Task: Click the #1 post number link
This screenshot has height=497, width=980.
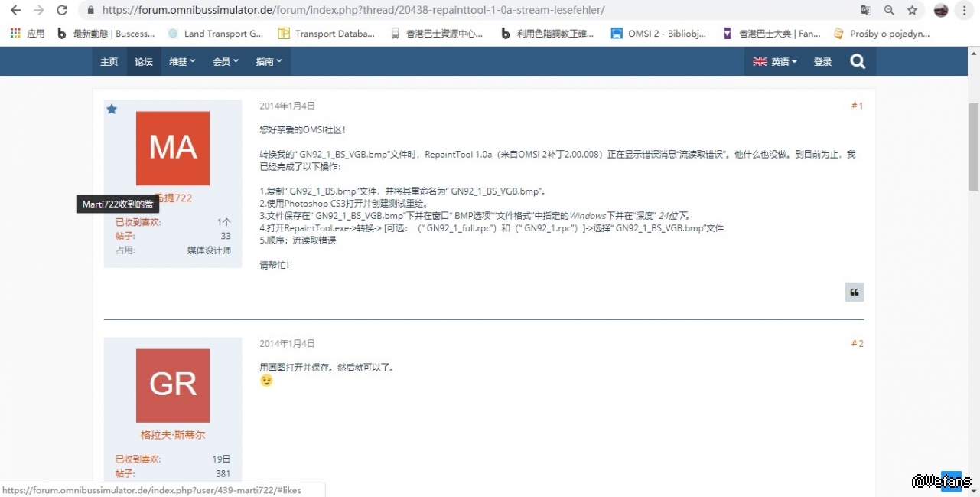Action: click(857, 106)
